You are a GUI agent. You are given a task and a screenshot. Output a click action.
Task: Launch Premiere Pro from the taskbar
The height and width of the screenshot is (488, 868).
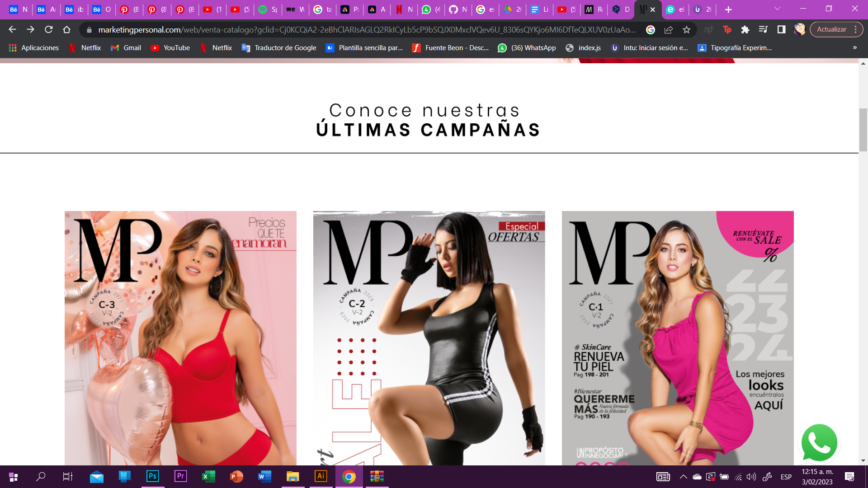pos(181,477)
